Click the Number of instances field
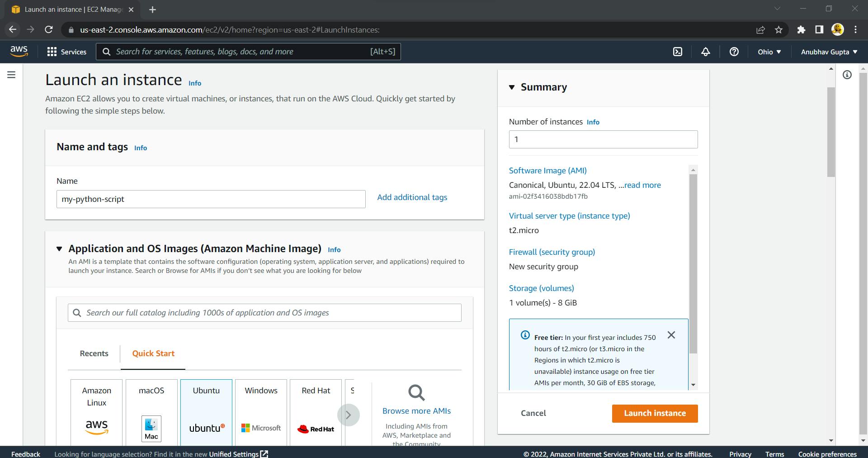 [603, 139]
